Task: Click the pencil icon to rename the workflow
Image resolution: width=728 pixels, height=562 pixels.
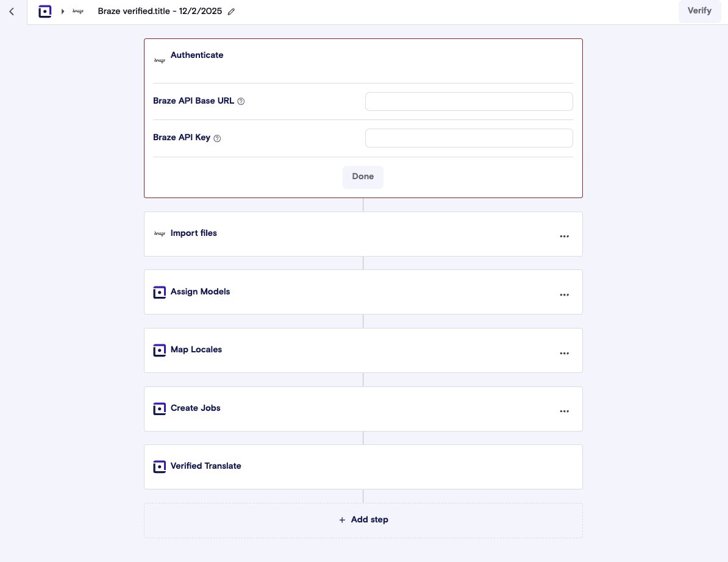Action: (230, 11)
